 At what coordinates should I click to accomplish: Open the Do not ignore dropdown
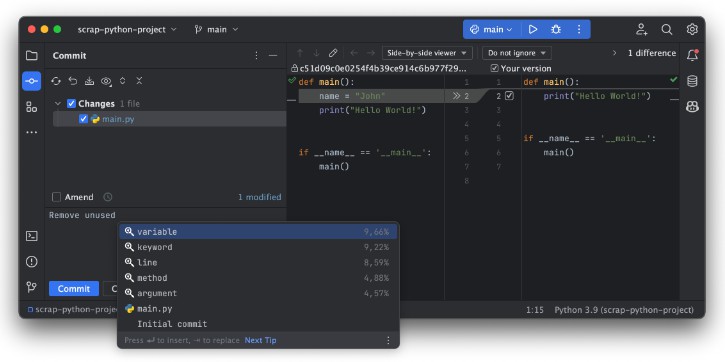tap(517, 53)
